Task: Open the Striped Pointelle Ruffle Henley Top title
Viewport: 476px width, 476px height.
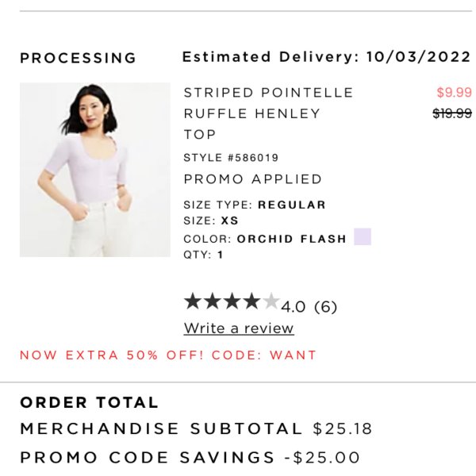Action: coord(268,113)
